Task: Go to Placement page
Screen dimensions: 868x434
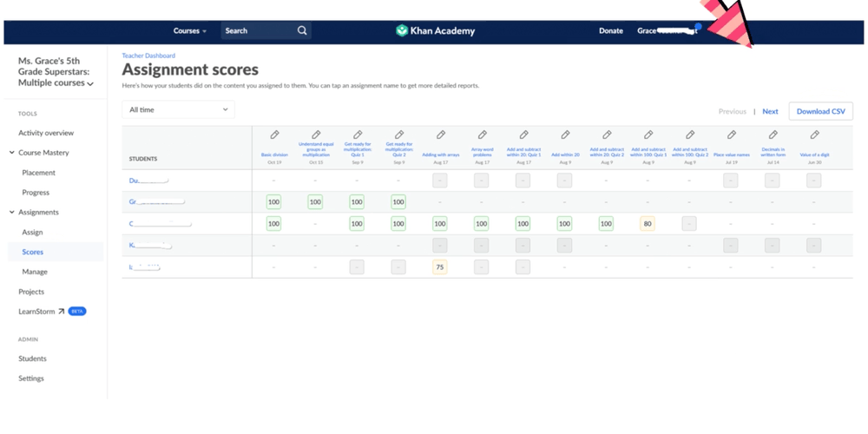Action: [39, 173]
